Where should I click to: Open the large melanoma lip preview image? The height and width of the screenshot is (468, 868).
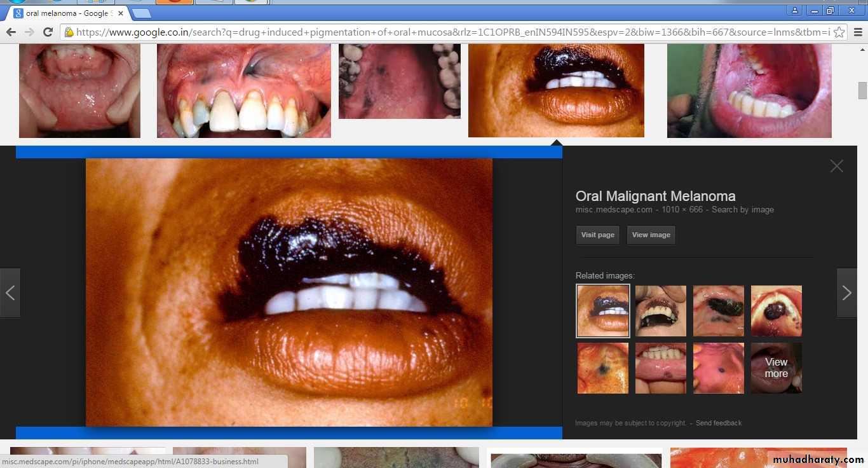pyautogui.click(x=289, y=292)
